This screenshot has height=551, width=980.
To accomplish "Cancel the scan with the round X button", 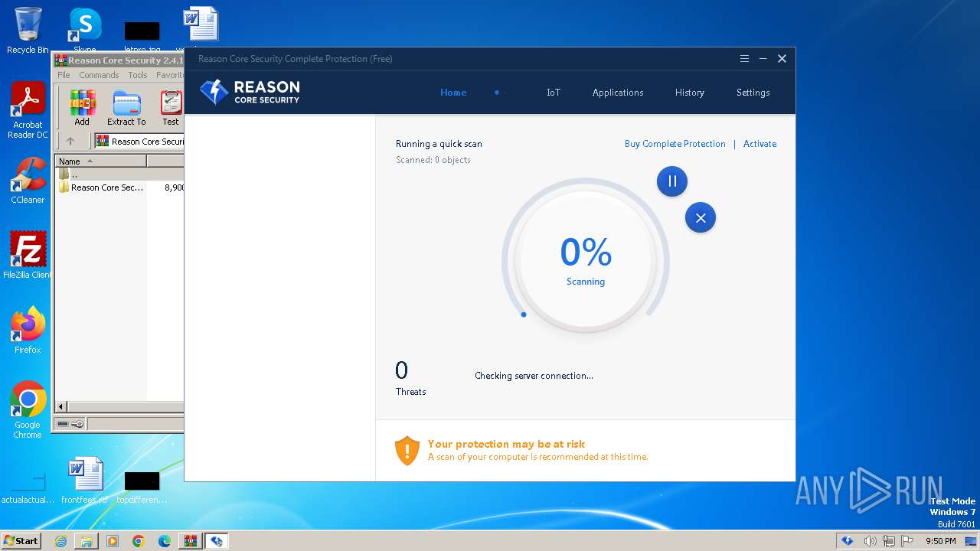I will [x=701, y=218].
